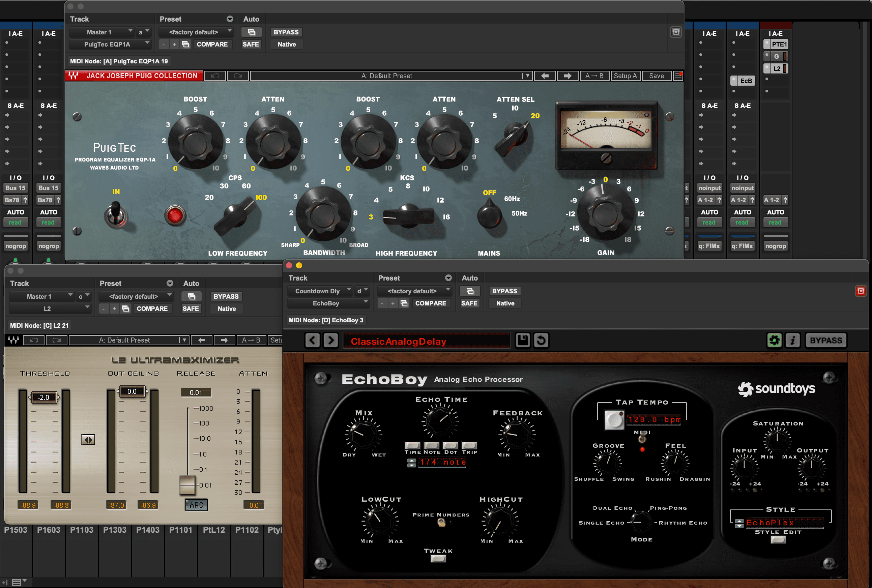Toggle the EchoBoy Prime Numbers switch
Viewport: 872px width, 588px height.
pos(441,523)
